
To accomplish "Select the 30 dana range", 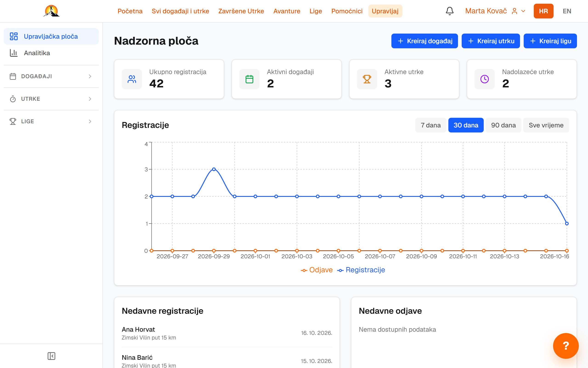I will 466,125.
